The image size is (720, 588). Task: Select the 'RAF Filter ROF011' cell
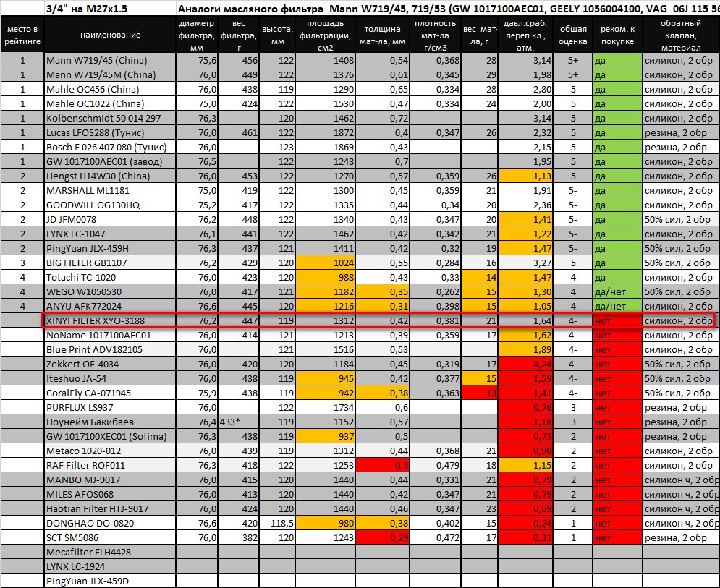[x=110, y=465]
